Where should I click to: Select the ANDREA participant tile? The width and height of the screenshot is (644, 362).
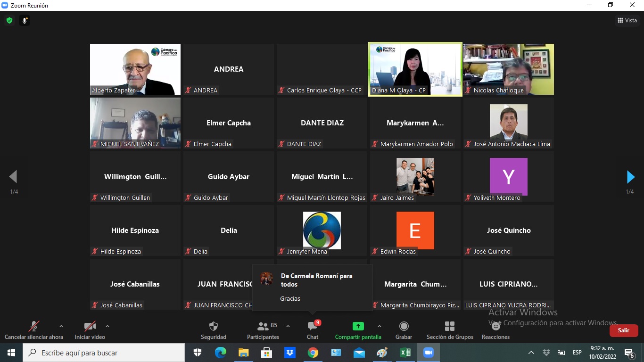click(229, 69)
